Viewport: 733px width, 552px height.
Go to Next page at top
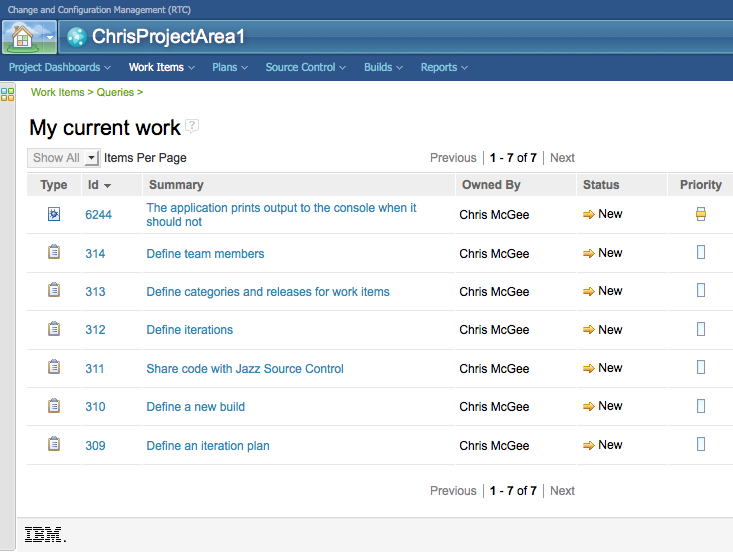(562, 158)
